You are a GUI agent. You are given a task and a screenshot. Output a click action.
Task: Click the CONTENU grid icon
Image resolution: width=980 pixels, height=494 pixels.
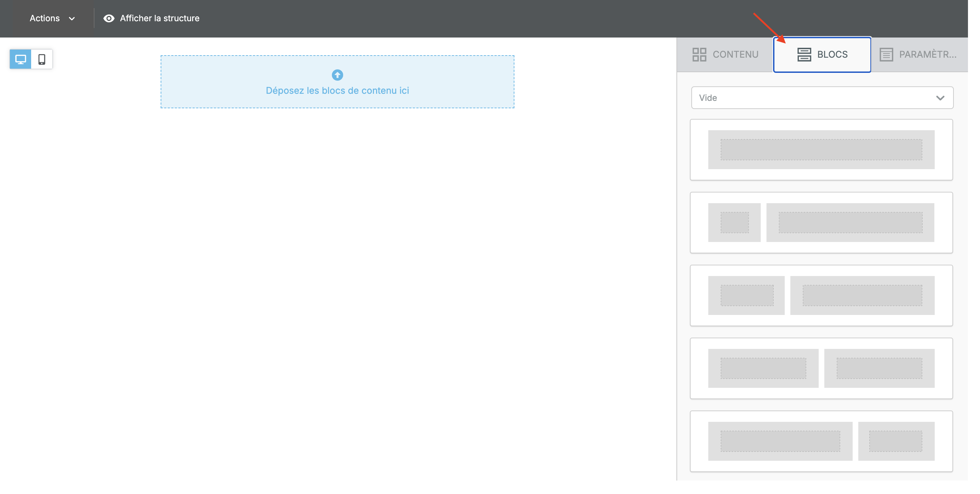point(699,54)
